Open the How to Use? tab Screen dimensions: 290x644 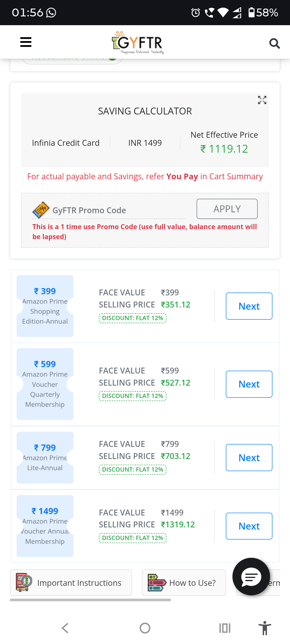pos(184,583)
